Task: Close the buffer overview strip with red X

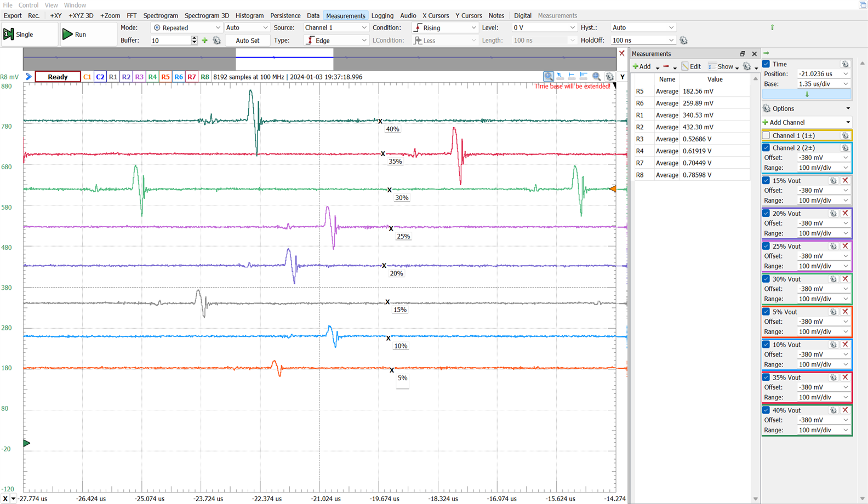Action: [x=622, y=53]
